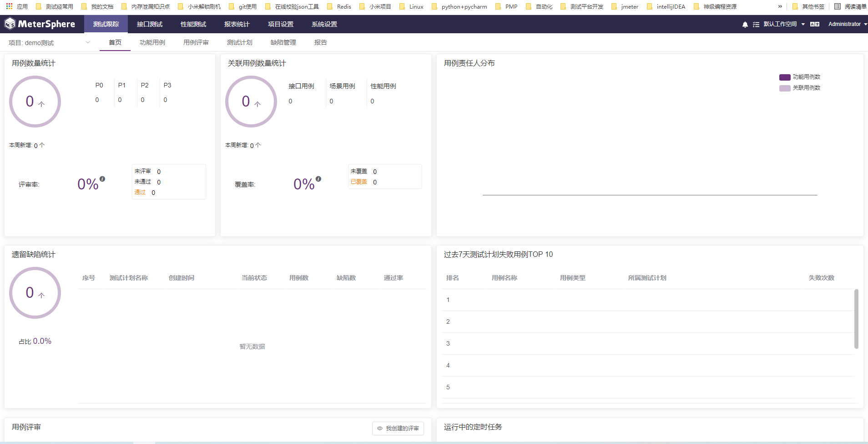Click the 接口用例 count value
Image resolution: width=868 pixels, height=444 pixels.
[290, 101]
